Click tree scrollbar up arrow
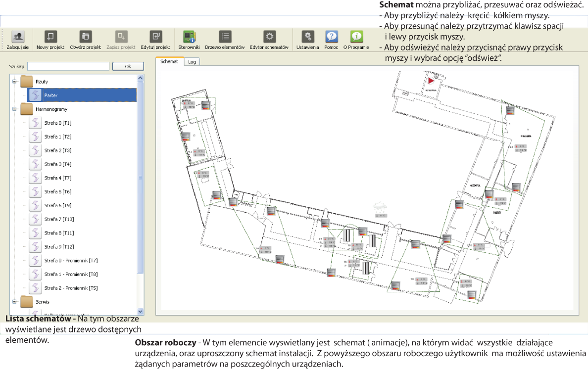 pos(140,78)
